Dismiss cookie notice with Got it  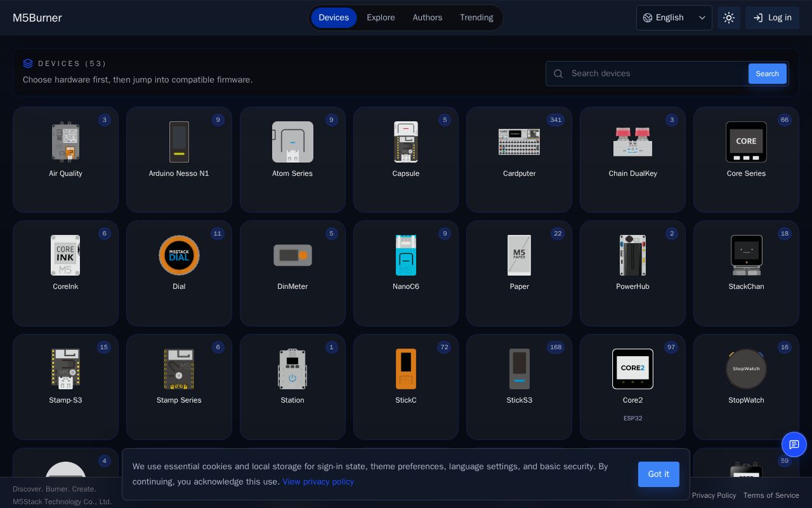click(658, 474)
